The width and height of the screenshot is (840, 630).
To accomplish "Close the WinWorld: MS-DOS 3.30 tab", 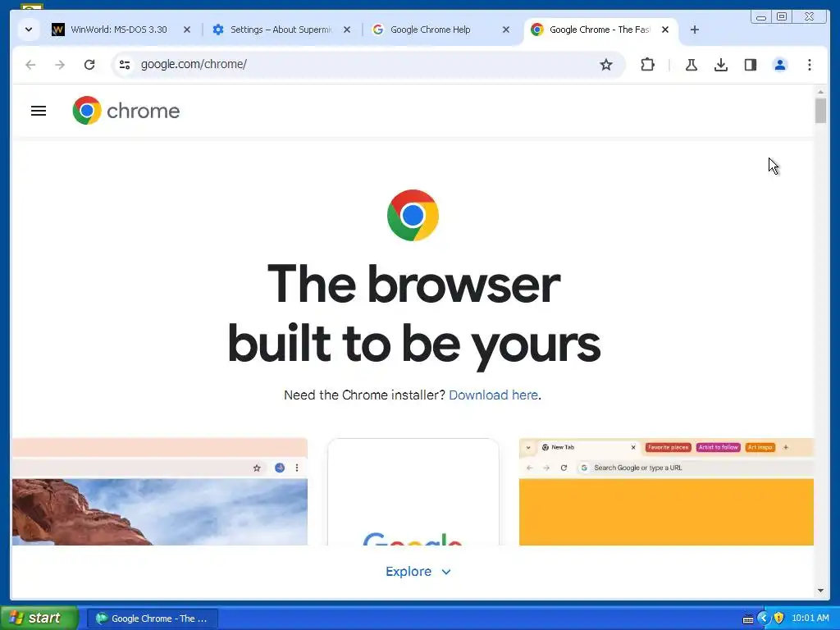I will coord(187,30).
